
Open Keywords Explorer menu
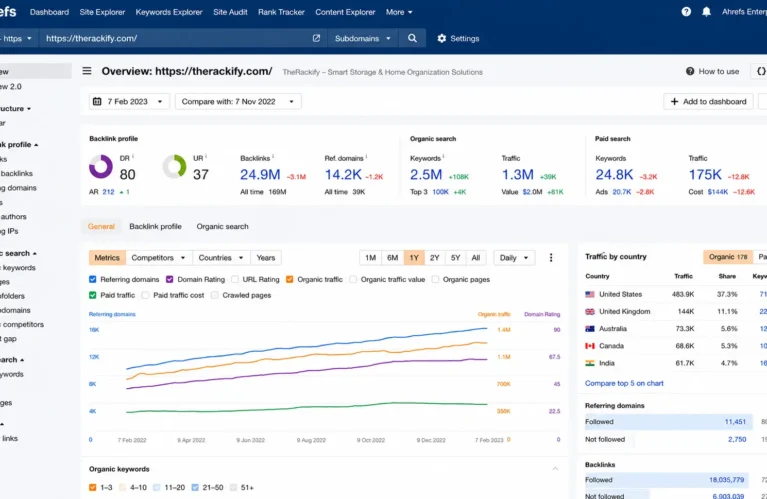[169, 12]
